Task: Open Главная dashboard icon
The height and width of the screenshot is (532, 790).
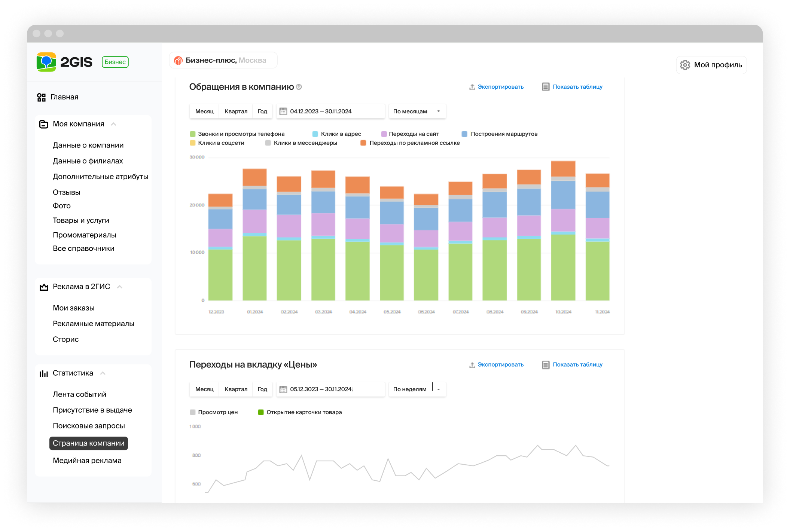Action: (x=41, y=97)
